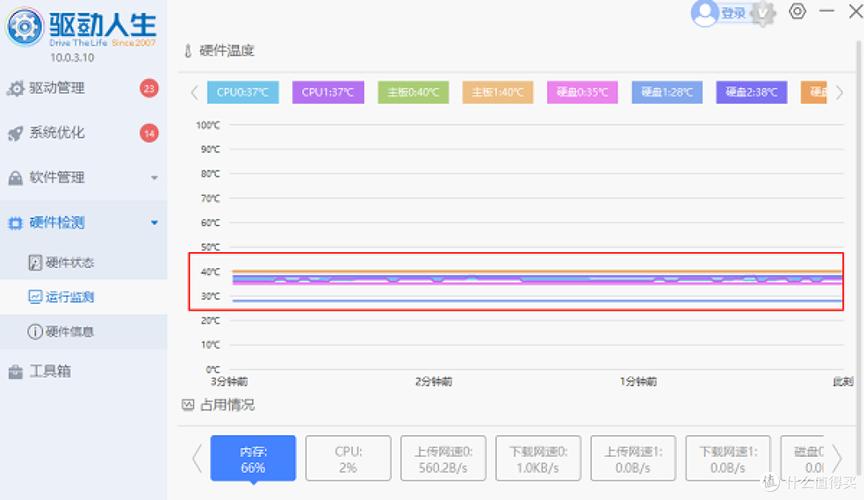This screenshot has width=864, height=500.
Task: Click the 硬件温度 thermometer icon
Action: 188,51
